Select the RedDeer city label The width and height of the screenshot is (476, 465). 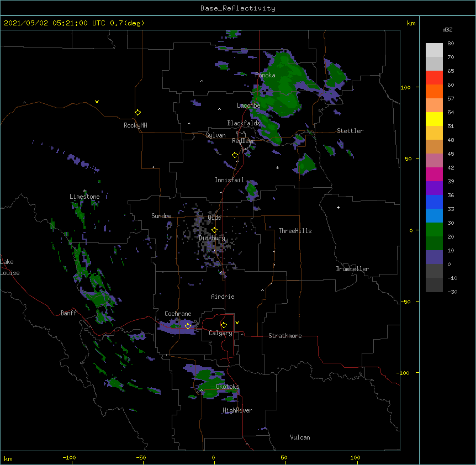coord(243,141)
